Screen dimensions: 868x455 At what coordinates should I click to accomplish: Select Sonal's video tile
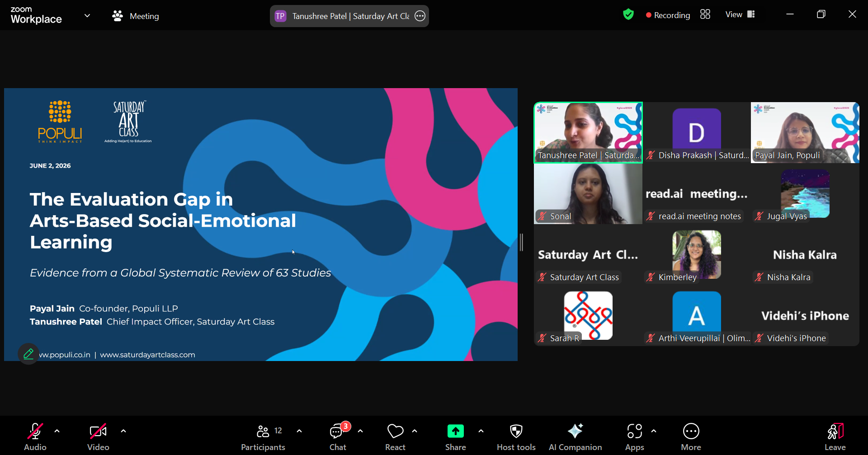[588, 193]
